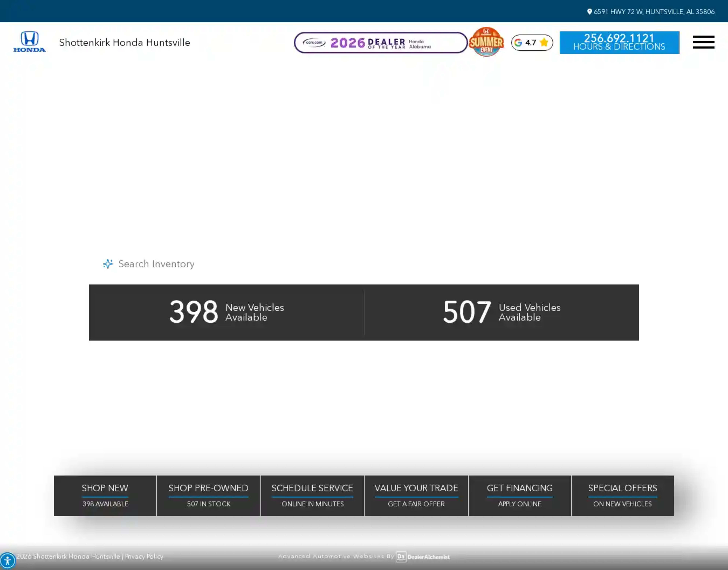Open the Google 4.7 rating badge
The image size is (728, 570).
point(532,42)
